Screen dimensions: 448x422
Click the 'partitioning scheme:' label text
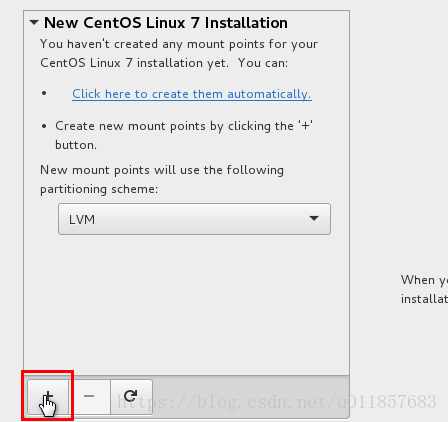tap(99, 189)
